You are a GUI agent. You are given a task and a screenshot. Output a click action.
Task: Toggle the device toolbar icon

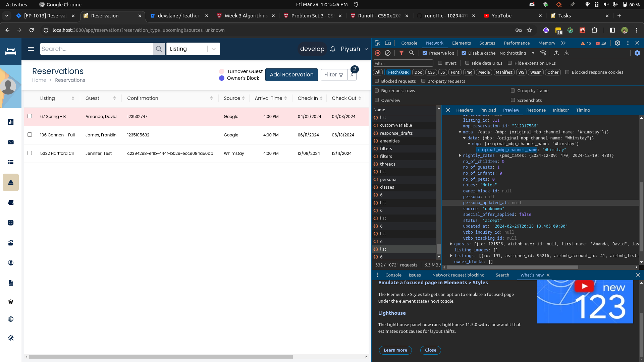point(388,43)
